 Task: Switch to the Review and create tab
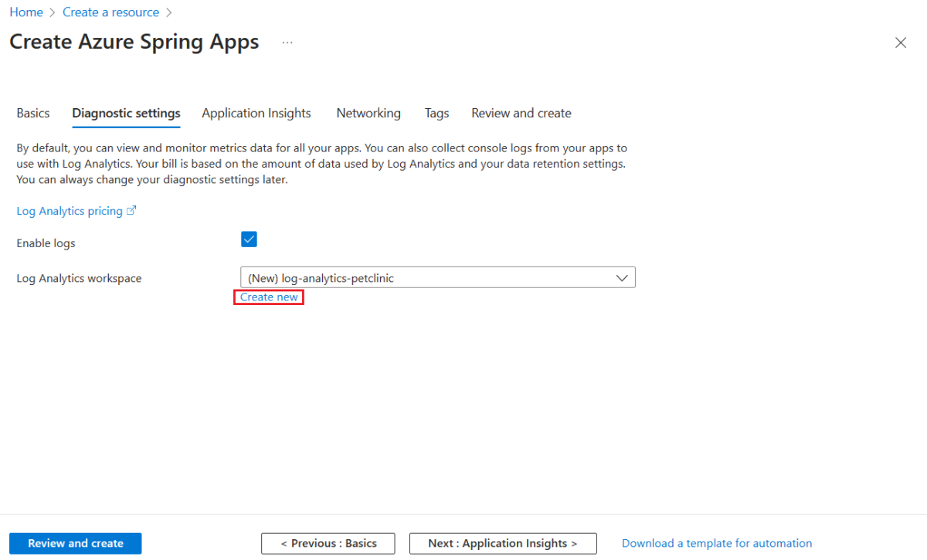pos(521,113)
